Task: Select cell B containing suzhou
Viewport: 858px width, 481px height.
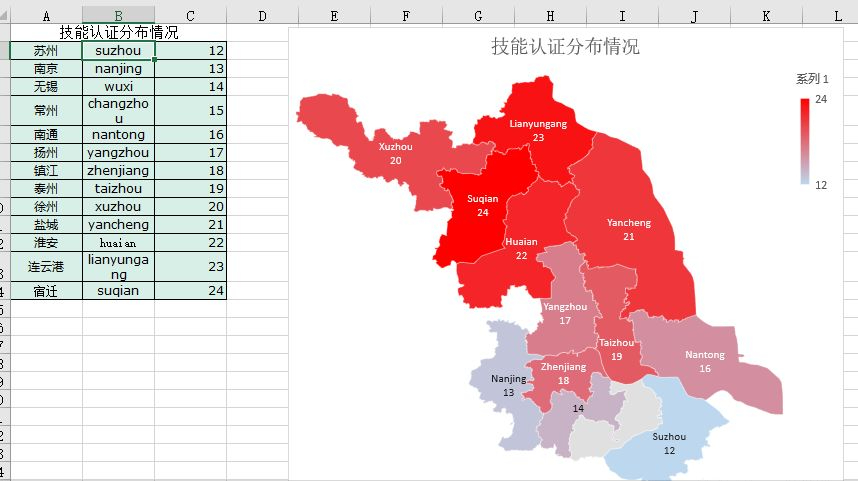Action: tap(118, 50)
